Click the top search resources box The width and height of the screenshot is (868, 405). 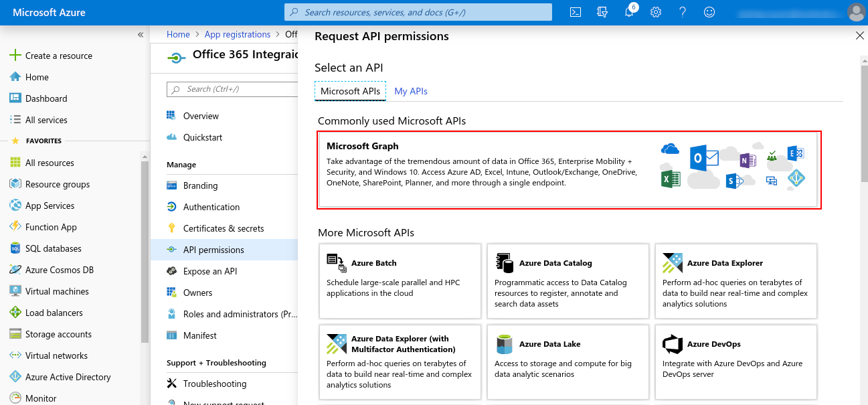[x=418, y=12]
